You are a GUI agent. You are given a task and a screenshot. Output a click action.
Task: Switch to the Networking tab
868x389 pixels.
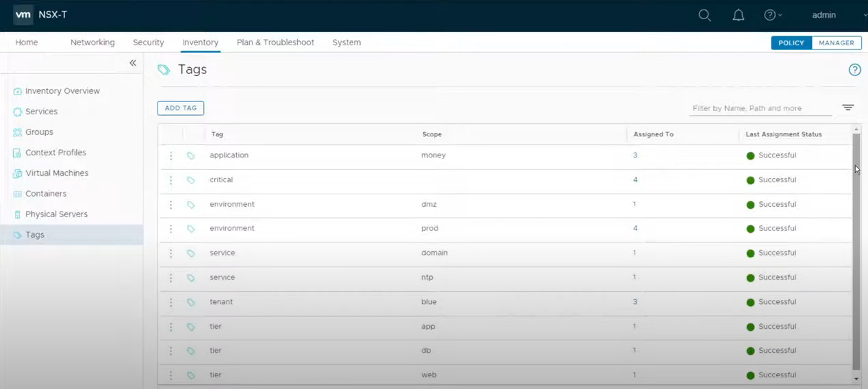(x=92, y=42)
